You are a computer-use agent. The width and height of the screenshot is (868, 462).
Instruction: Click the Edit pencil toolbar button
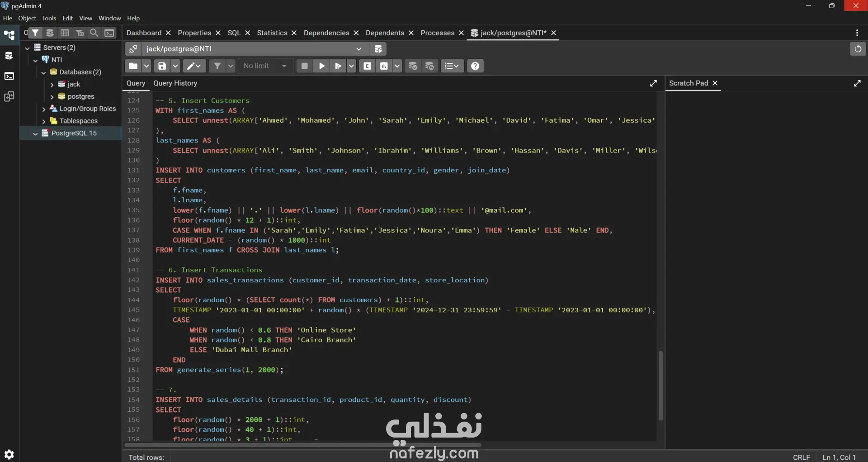194,66
